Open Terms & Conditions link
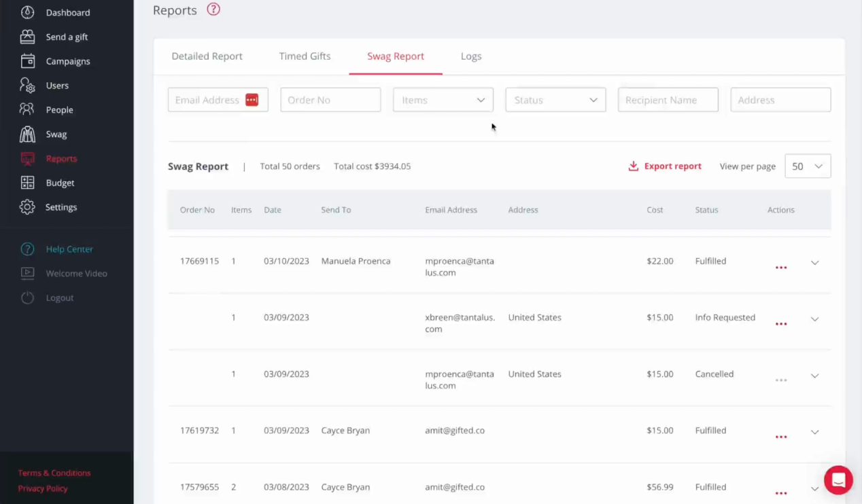 (54, 473)
